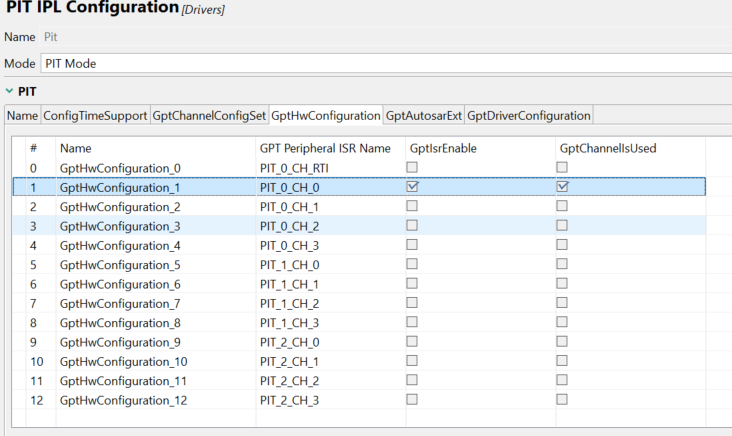Screen dimensions: 732x436
Task: Select the PIT_2_CH_1 ISR name cell
Action: (290, 361)
